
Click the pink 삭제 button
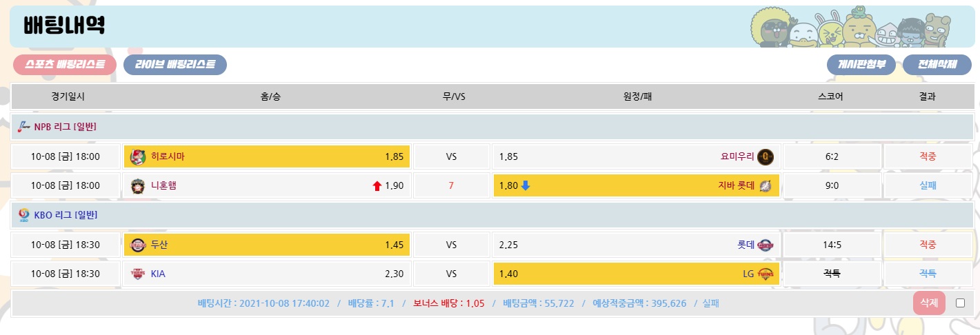coord(929,303)
